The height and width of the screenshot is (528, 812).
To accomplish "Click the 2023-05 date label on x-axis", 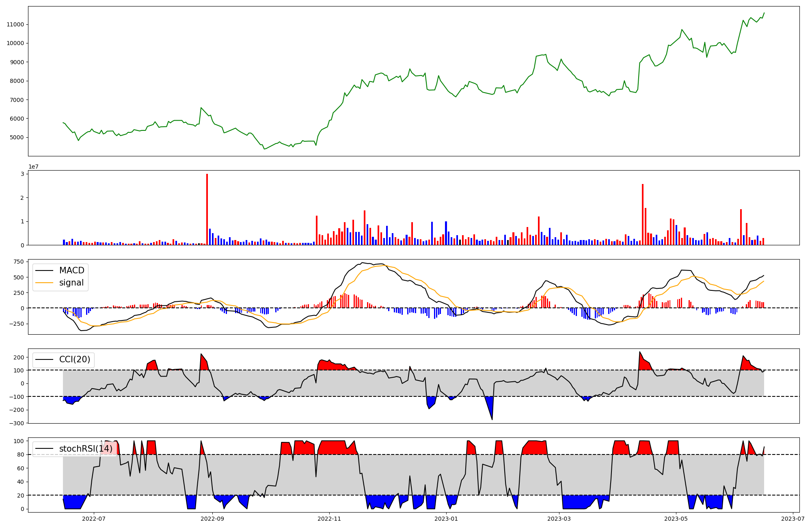I will [x=676, y=519].
